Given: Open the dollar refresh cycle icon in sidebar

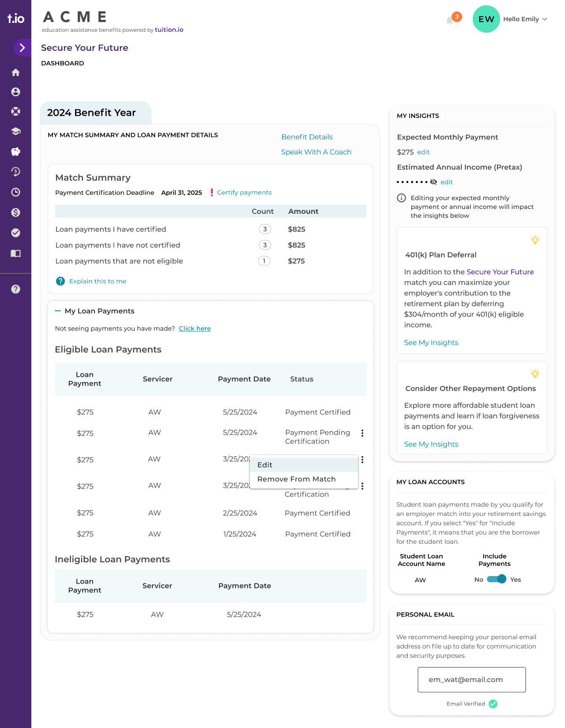Looking at the screenshot, I should [16, 171].
